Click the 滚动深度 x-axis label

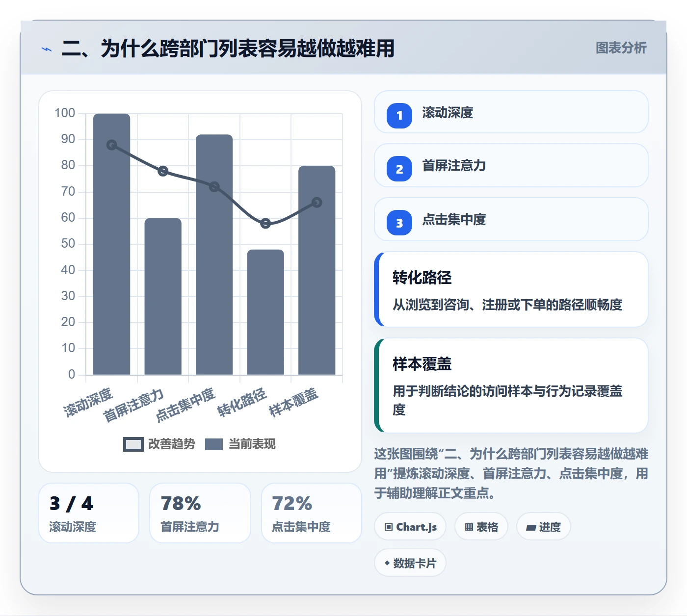[89, 402]
